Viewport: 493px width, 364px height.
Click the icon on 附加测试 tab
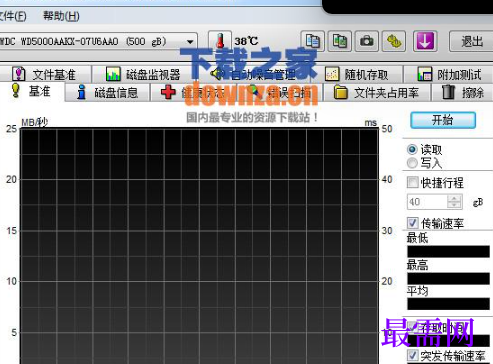click(x=424, y=74)
